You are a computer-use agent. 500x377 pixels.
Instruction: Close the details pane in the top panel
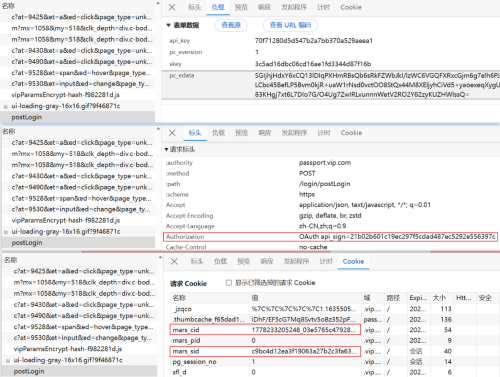(x=172, y=7)
